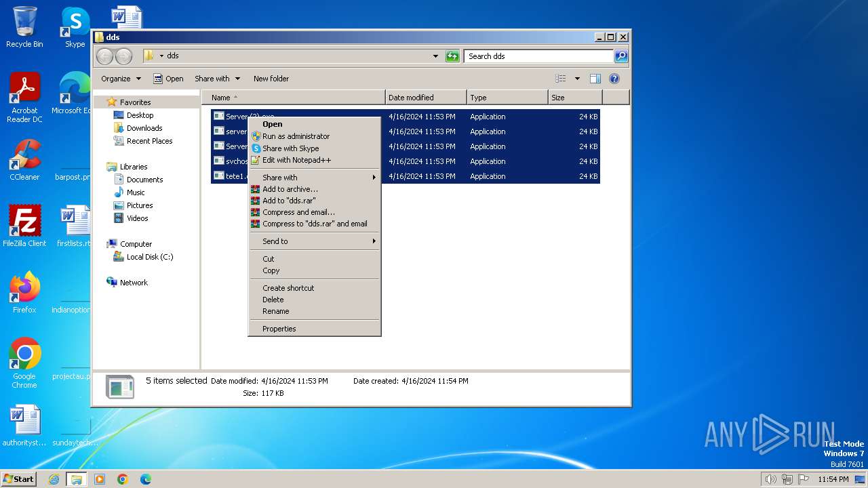Launch CCleaner desktop shortcut
Viewport: 868px width, 488px height.
[x=24, y=160]
